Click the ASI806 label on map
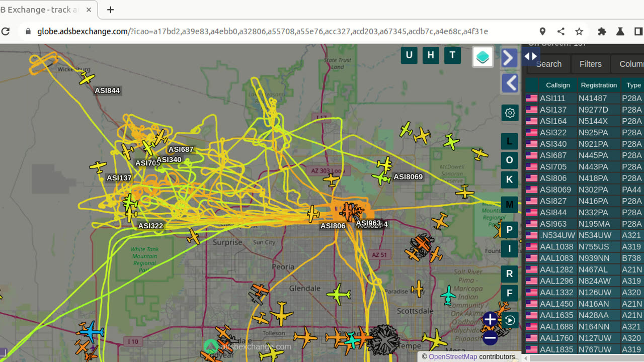 click(333, 226)
